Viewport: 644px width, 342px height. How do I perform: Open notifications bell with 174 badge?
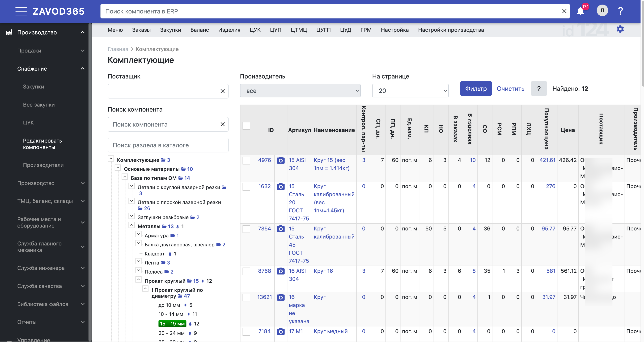coord(580,11)
